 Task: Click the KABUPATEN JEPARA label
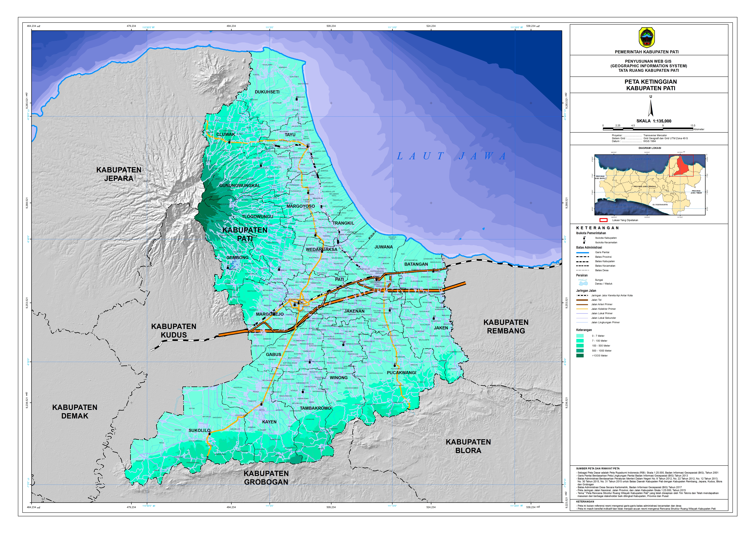tap(119, 174)
